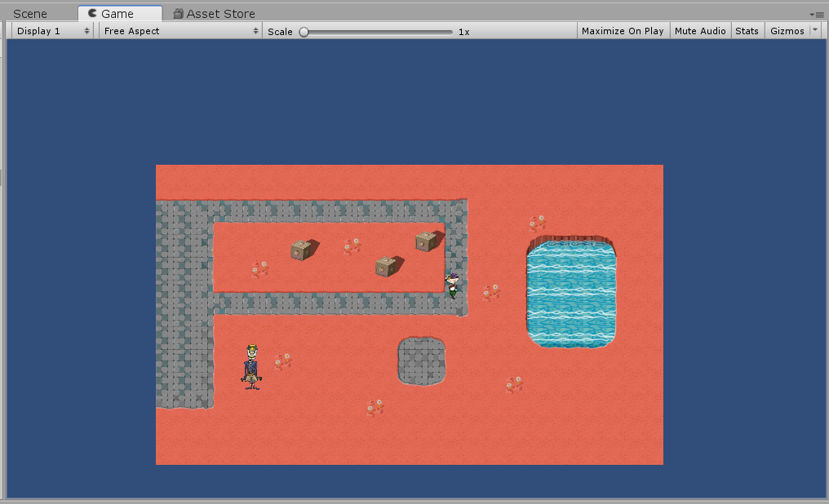829x504 pixels.
Task: Enable Mute Audio
Action: [700, 31]
